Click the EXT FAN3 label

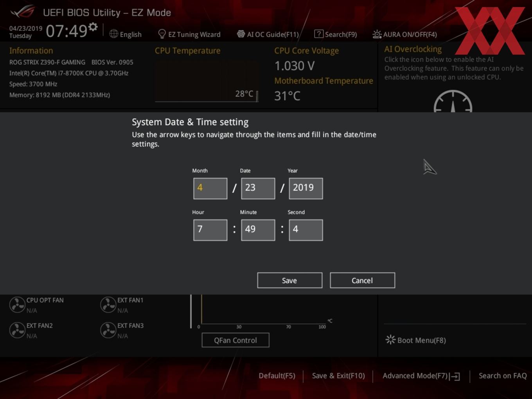[131, 325]
